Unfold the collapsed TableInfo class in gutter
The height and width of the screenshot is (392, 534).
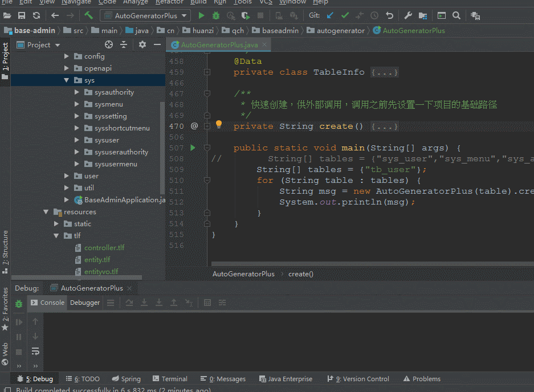(x=207, y=72)
